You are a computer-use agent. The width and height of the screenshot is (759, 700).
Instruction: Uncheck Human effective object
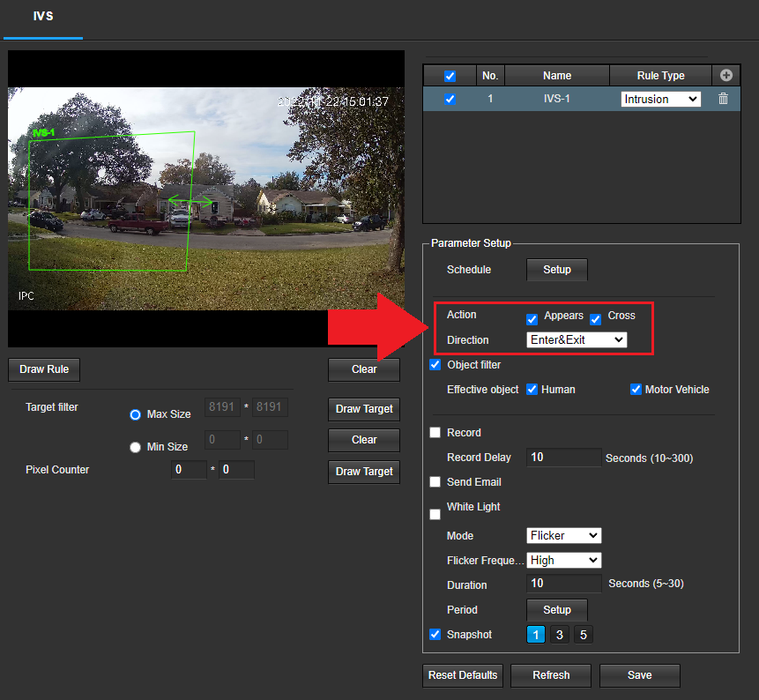click(x=532, y=389)
